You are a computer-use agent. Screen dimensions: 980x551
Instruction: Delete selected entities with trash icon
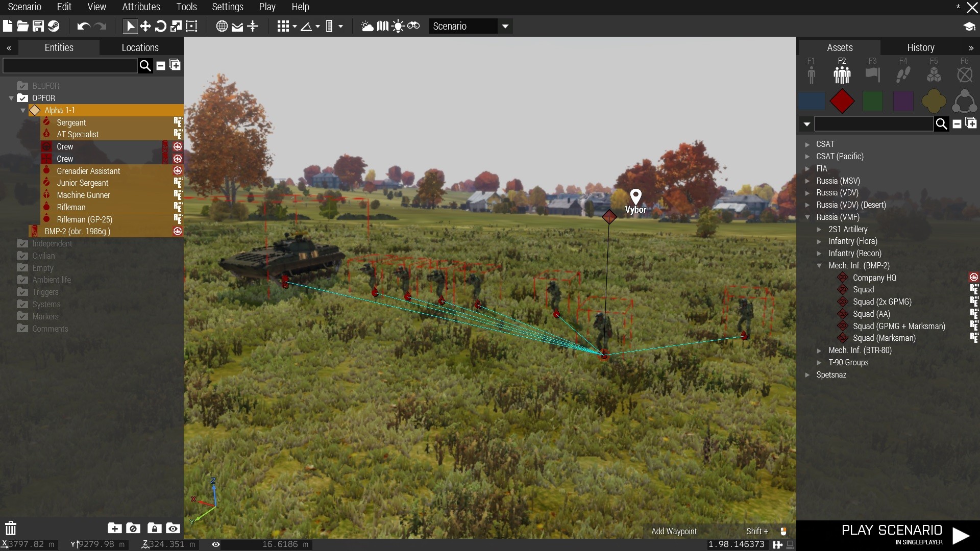tap(11, 528)
